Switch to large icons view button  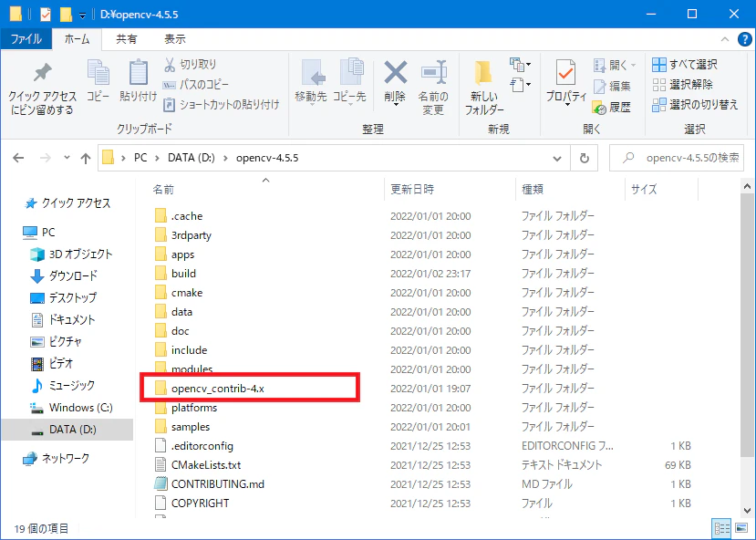[742, 528]
